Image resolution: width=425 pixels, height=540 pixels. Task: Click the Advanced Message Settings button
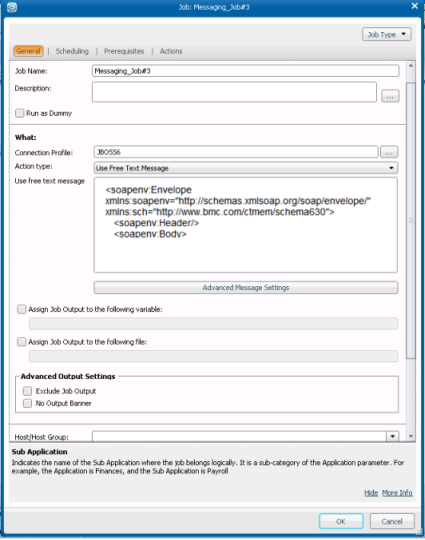(x=246, y=288)
